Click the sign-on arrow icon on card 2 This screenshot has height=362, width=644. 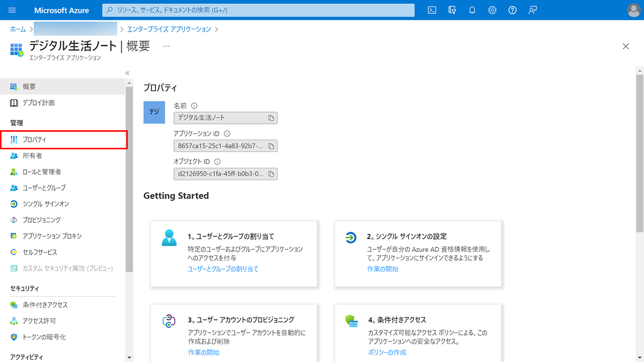click(x=351, y=237)
